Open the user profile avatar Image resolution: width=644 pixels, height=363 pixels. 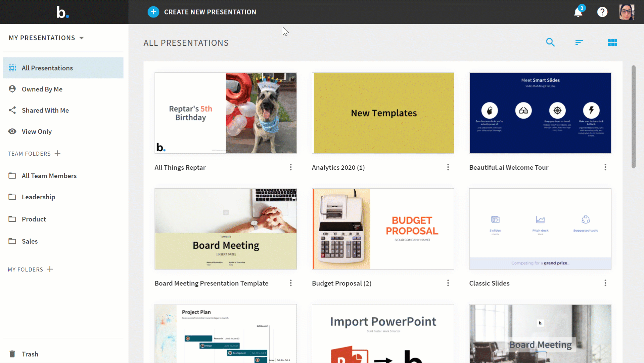(627, 12)
